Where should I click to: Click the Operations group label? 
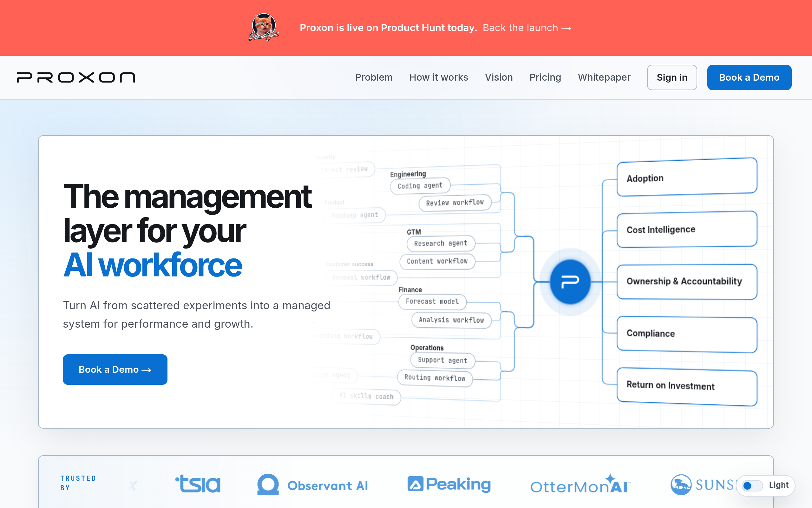tap(427, 348)
